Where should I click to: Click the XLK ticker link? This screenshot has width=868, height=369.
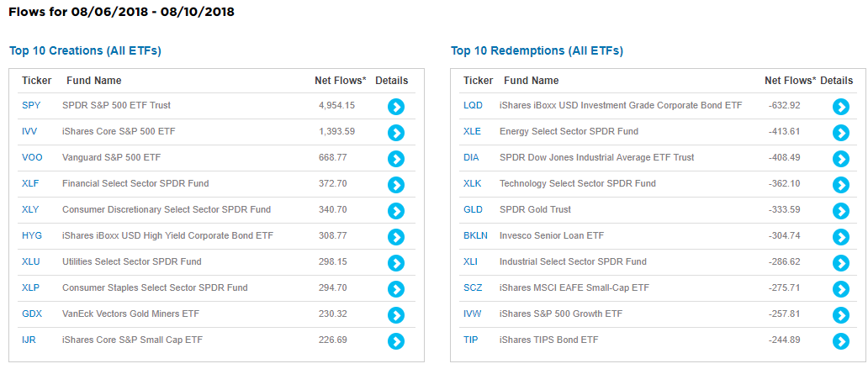[472, 183]
